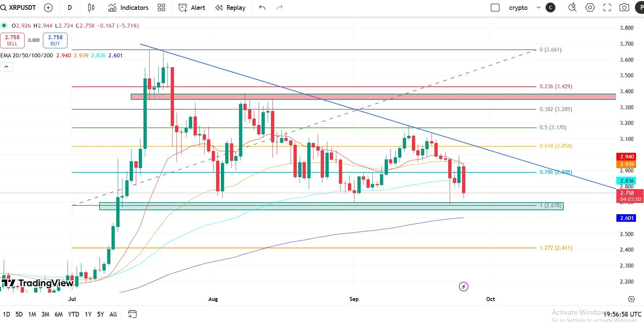Set range to 1M
644x322 pixels.
[32, 314]
